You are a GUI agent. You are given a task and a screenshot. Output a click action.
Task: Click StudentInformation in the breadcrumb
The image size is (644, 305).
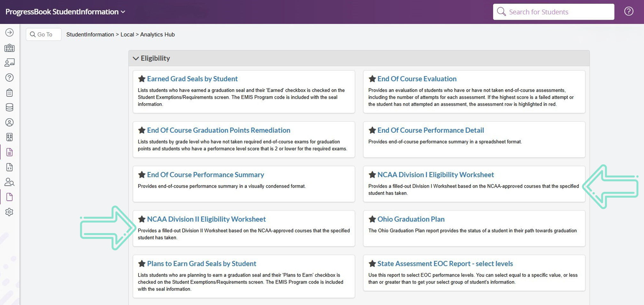[x=90, y=35]
